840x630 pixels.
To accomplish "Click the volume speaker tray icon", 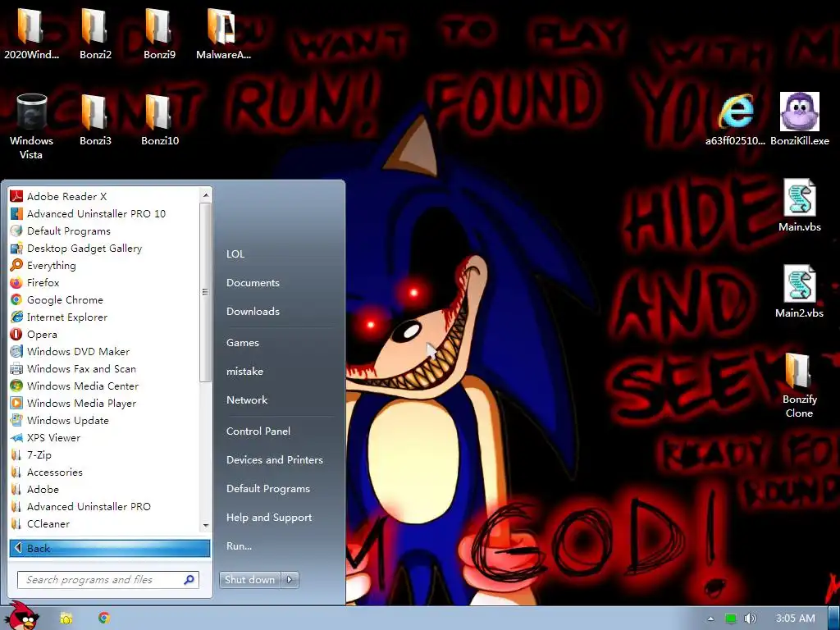I will tap(750, 619).
